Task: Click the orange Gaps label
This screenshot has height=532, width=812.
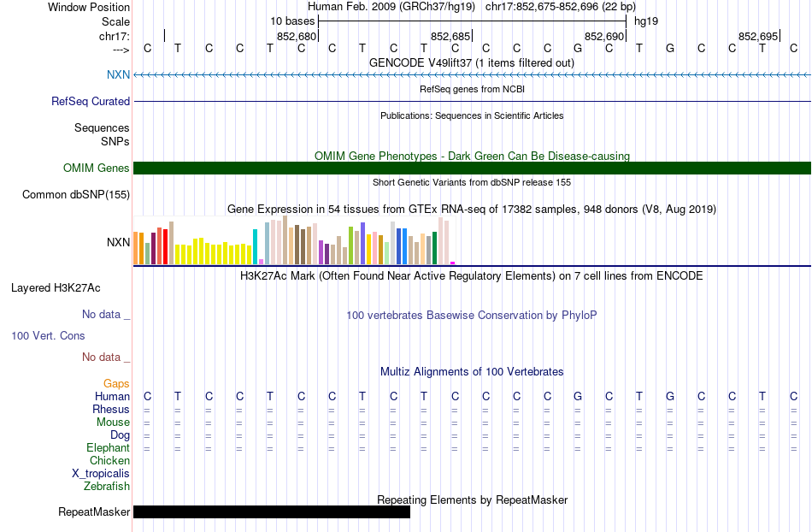Action: click(x=116, y=383)
